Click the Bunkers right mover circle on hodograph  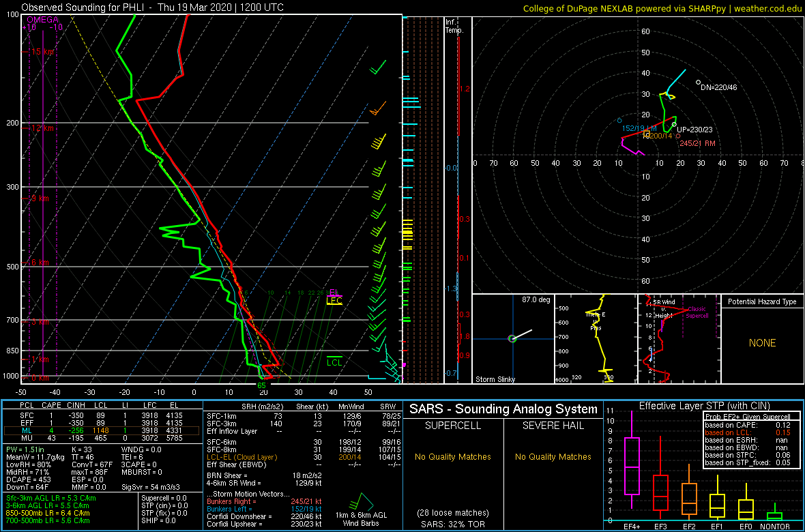click(678, 136)
